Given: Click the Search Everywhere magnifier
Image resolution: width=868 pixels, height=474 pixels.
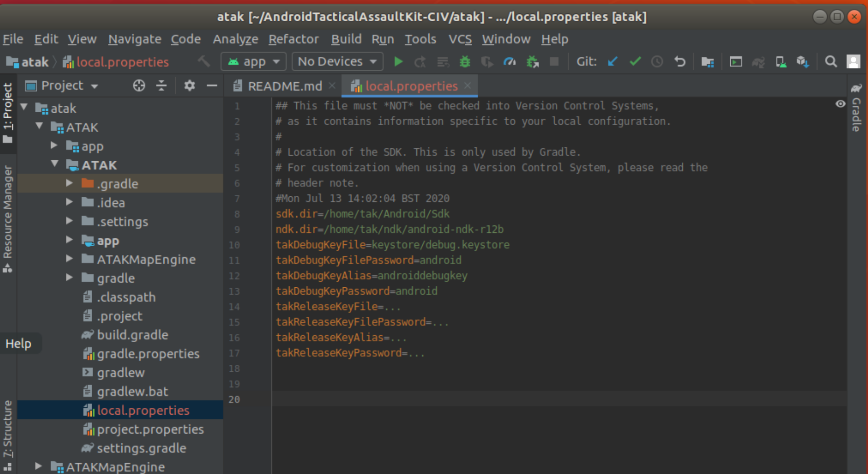Looking at the screenshot, I should (830, 62).
